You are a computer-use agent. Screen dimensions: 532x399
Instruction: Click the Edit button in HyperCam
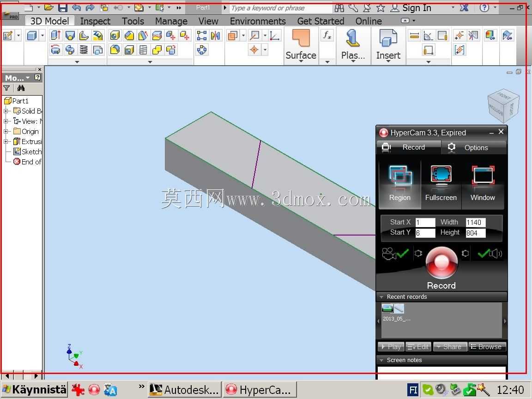(418, 347)
